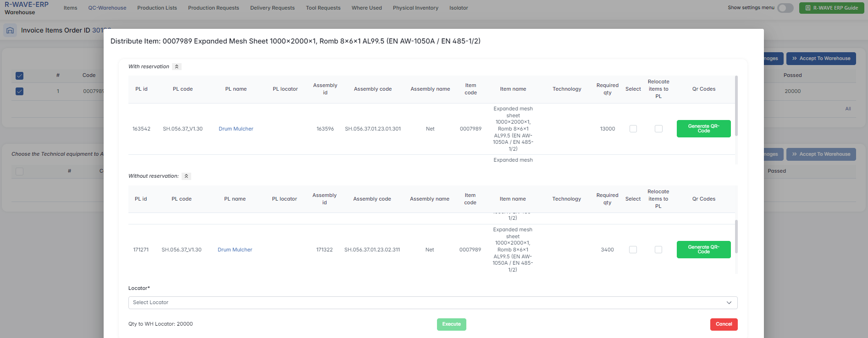The width and height of the screenshot is (868, 338).
Task: Open Drum Mulcher link for PL 171271
Action: coord(235,250)
